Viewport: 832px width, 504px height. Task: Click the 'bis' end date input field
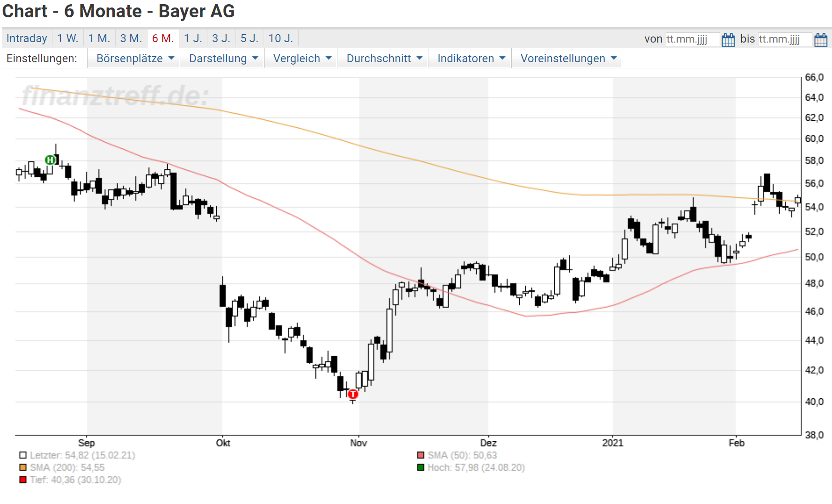coord(785,39)
